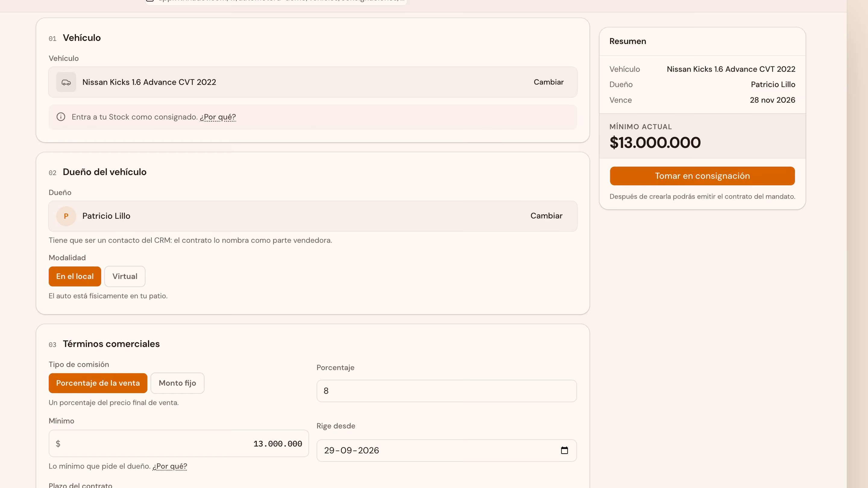Select En el local modality
The image size is (868, 488).
pos(75,276)
